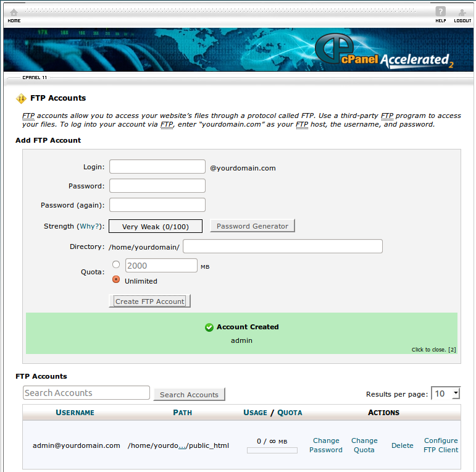Select the 2000 MB quota radio button
This screenshot has height=472, width=476.
116,264
